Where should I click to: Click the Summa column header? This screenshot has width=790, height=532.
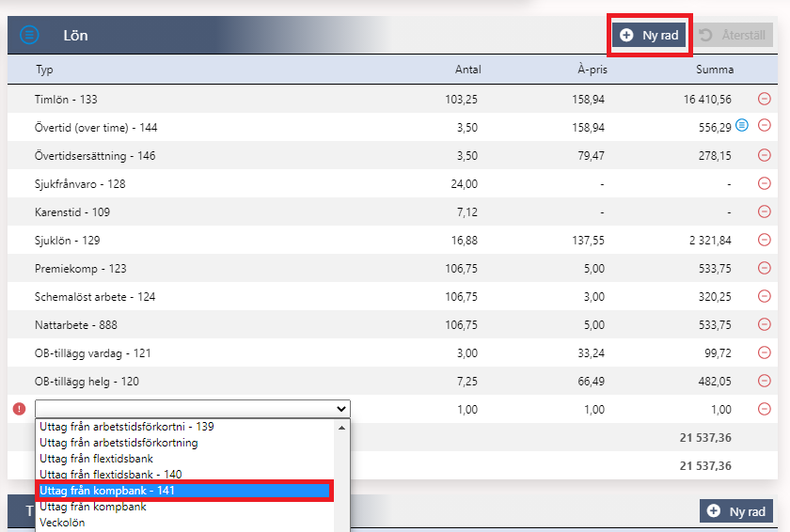[x=715, y=70]
